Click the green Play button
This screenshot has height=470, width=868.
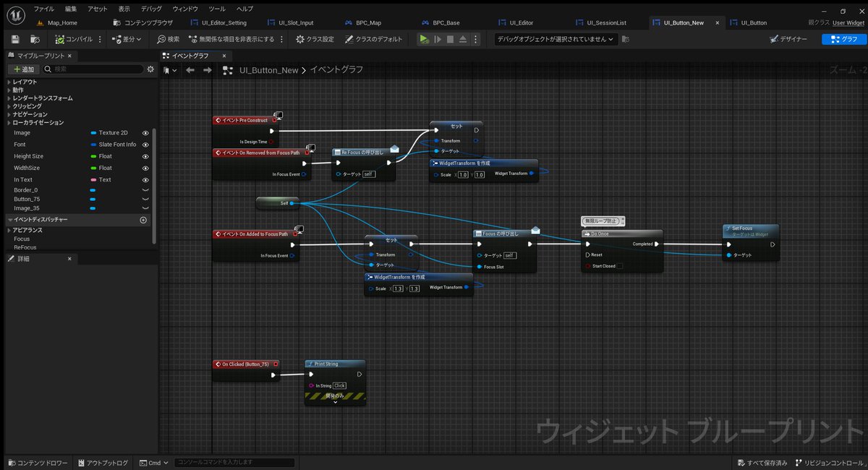tap(424, 39)
